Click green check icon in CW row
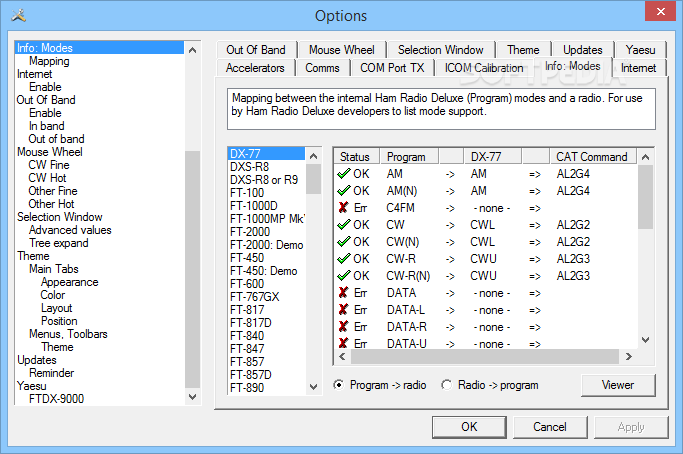The width and height of the screenshot is (683, 454). coord(344,225)
